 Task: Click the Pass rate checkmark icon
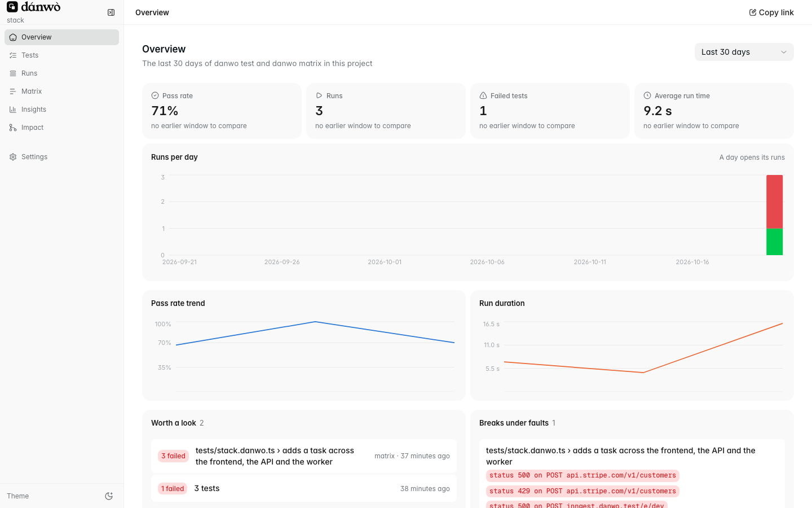click(155, 96)
